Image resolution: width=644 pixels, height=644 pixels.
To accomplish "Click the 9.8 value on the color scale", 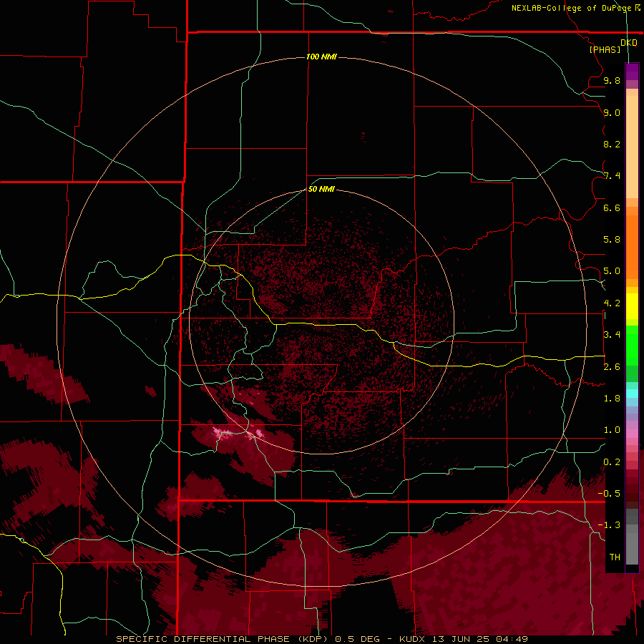I will pyautogui.click(x=612, y=80).
